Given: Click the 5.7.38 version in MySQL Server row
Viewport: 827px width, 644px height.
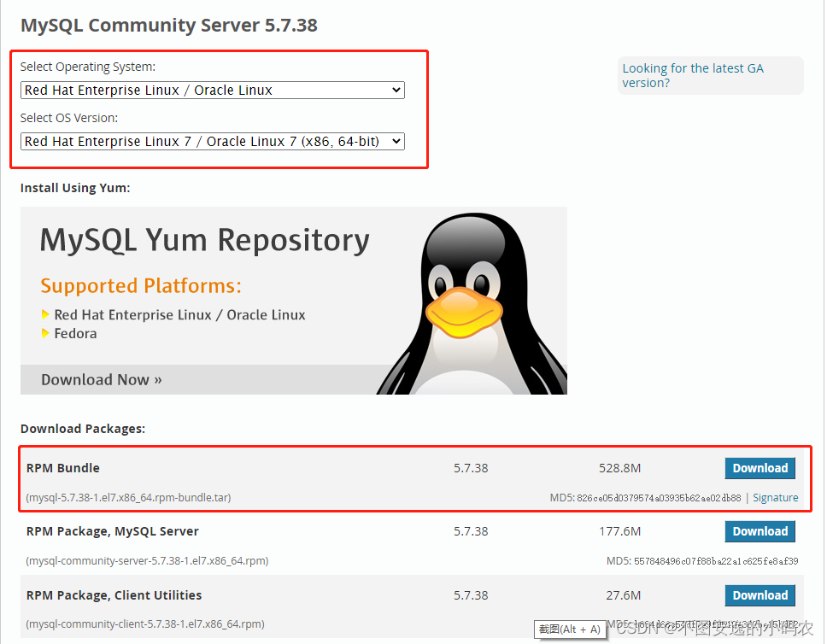Looking at the screenshot, I should coord(471,531).
